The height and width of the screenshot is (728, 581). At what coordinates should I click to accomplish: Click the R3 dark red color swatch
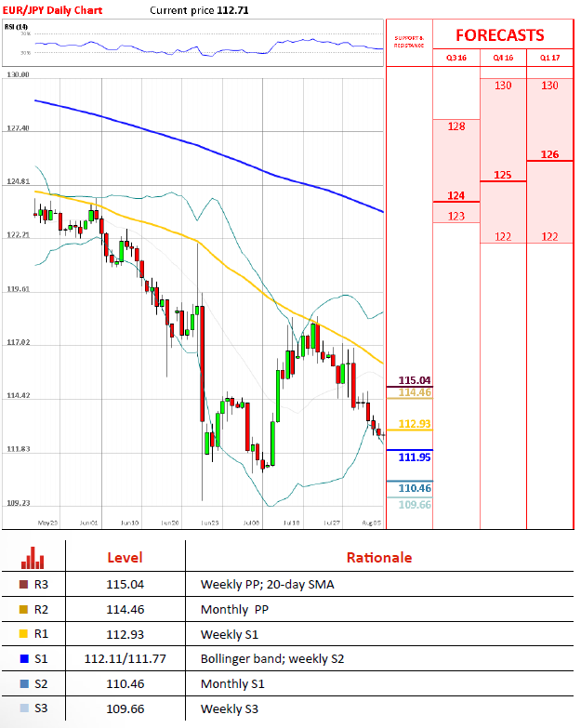click(x=23, y=584)
